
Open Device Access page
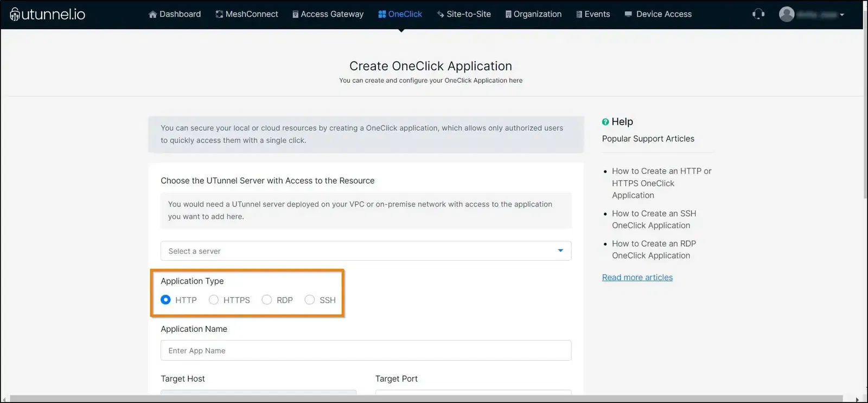[x=658, y=14]
